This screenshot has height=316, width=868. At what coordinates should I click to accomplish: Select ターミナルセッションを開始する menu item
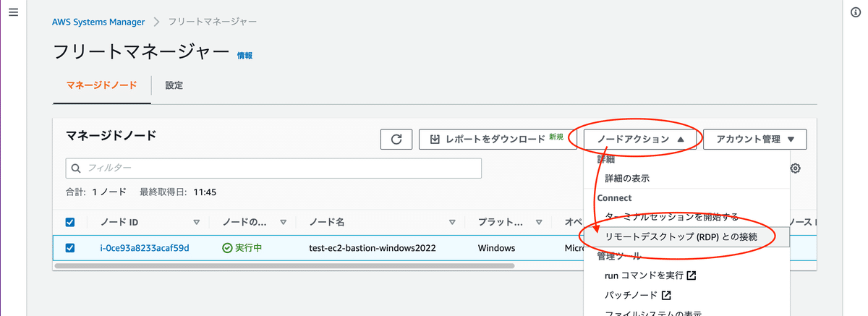coord(687,216)
